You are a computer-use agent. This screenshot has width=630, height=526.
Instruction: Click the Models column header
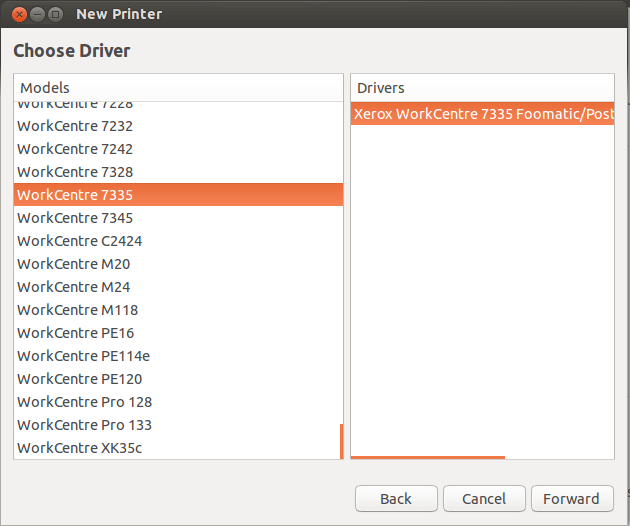coord(178,88)
